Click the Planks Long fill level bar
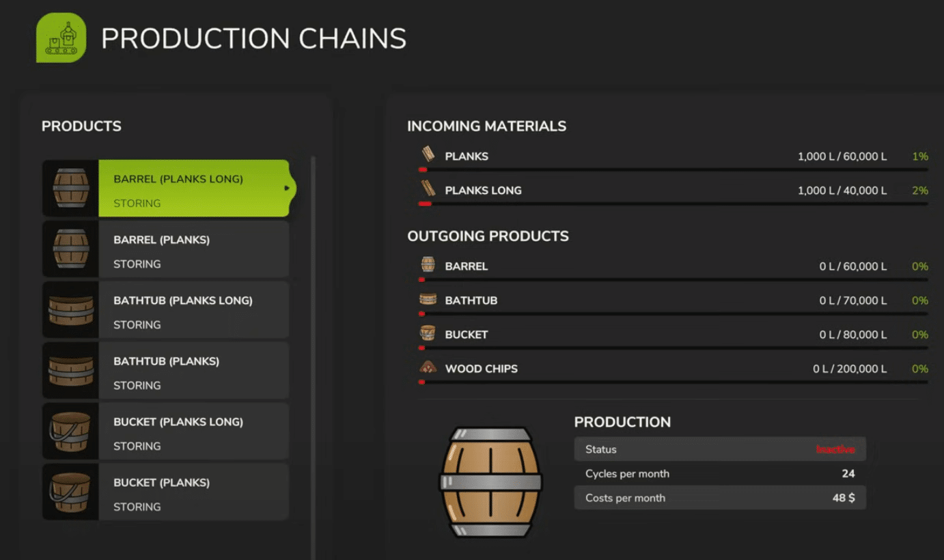 point(673,204)
